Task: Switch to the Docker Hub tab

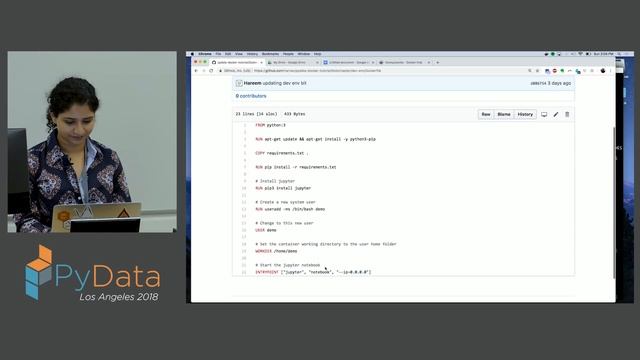Action: (x=404, y=62)
